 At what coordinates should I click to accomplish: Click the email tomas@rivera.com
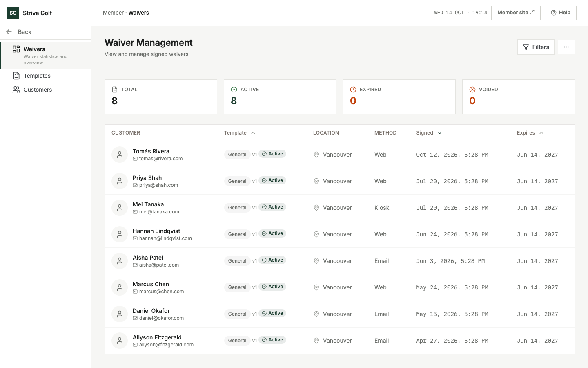[161, 159]
